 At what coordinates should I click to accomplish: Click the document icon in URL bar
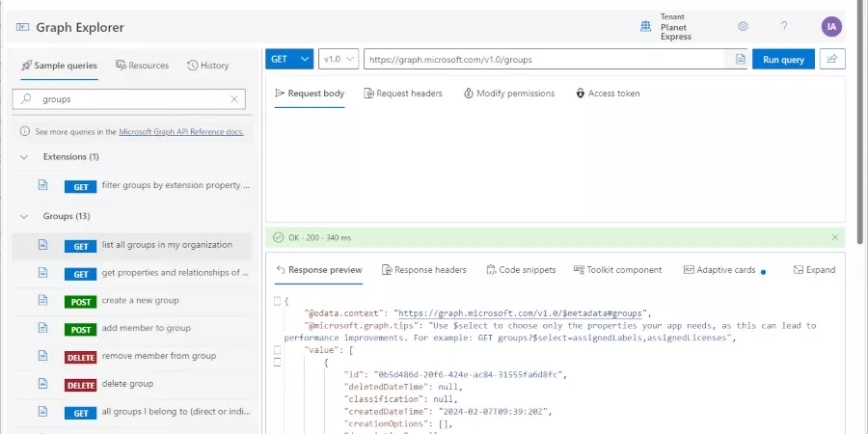(740, 59)
